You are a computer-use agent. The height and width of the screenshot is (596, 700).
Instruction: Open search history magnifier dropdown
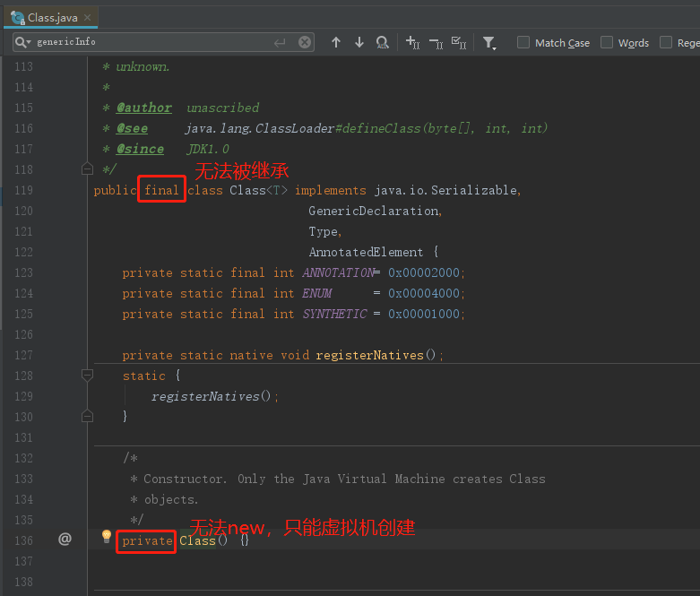coord(22,42)
